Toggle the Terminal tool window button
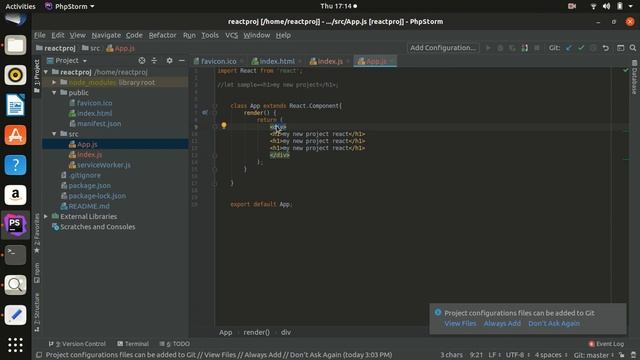 click(x=133, y=344)
